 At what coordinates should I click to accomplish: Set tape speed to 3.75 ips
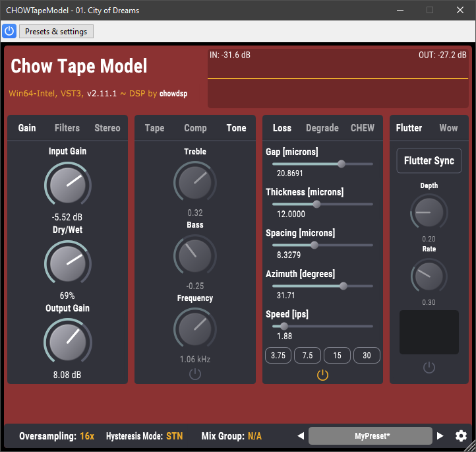278,356
